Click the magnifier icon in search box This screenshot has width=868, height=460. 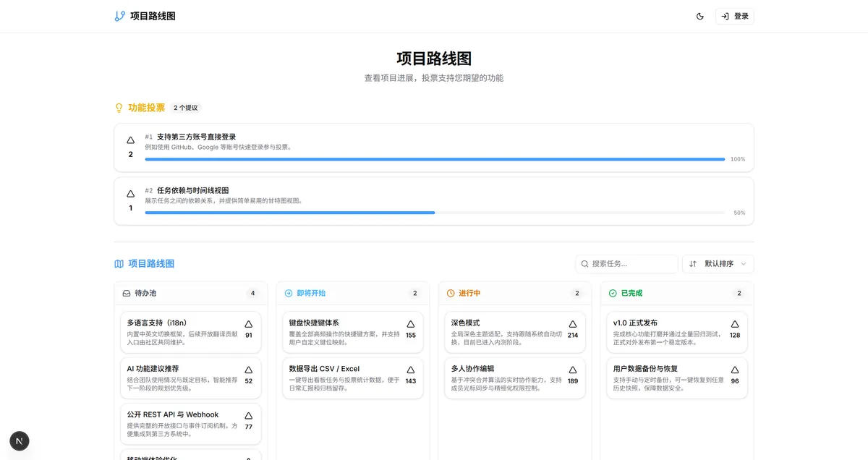pos(584,264)
